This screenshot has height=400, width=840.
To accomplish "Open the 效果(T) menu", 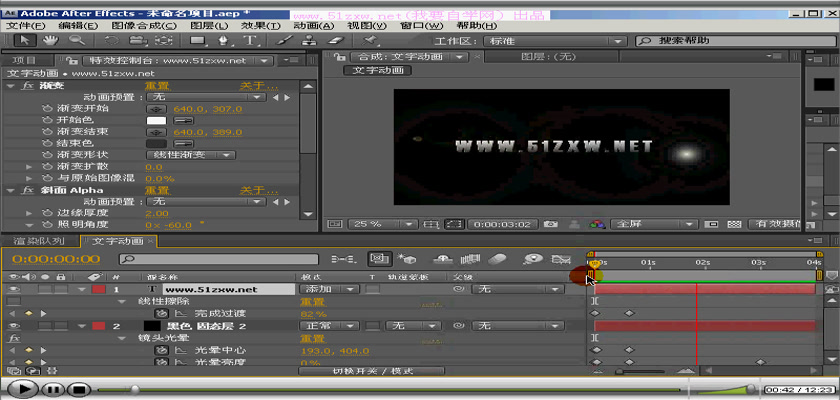I will coord(260,26).
